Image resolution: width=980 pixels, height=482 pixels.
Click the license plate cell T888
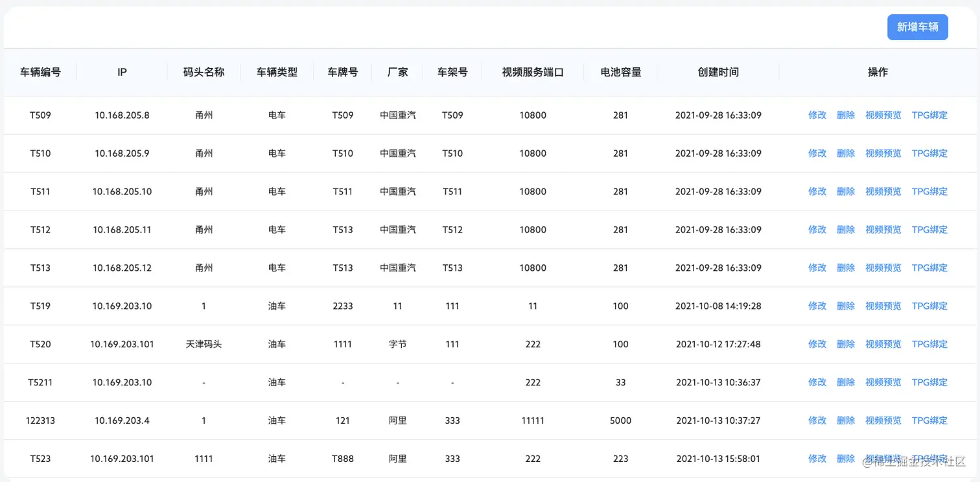click(x=343, y=459)
